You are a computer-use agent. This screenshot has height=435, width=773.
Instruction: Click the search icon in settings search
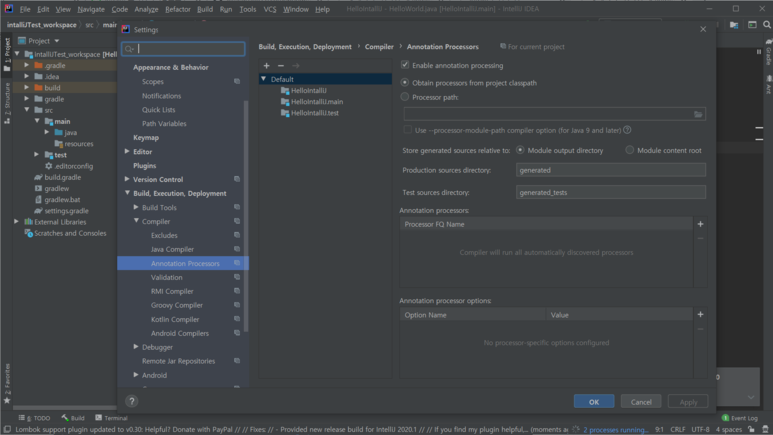pos(129,49)
